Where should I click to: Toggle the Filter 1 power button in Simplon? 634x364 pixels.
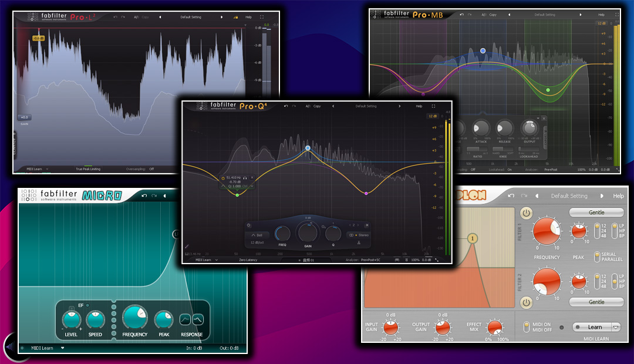tap(526, 213)
